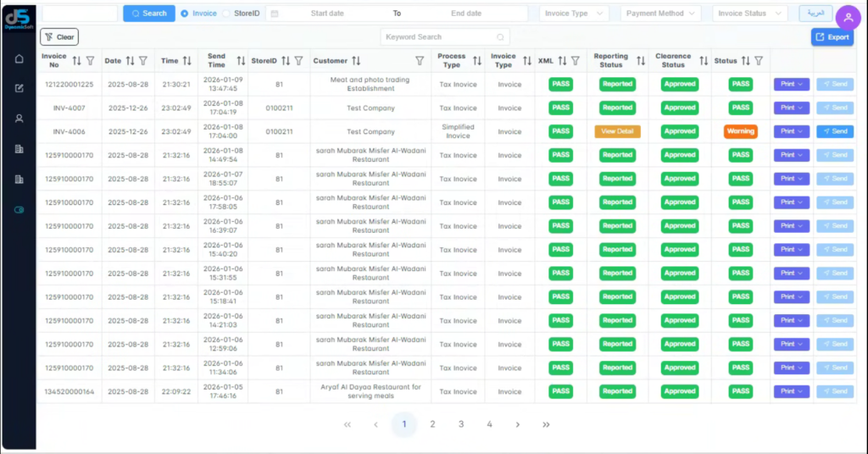Open the Home icon in sidebar

19,58
